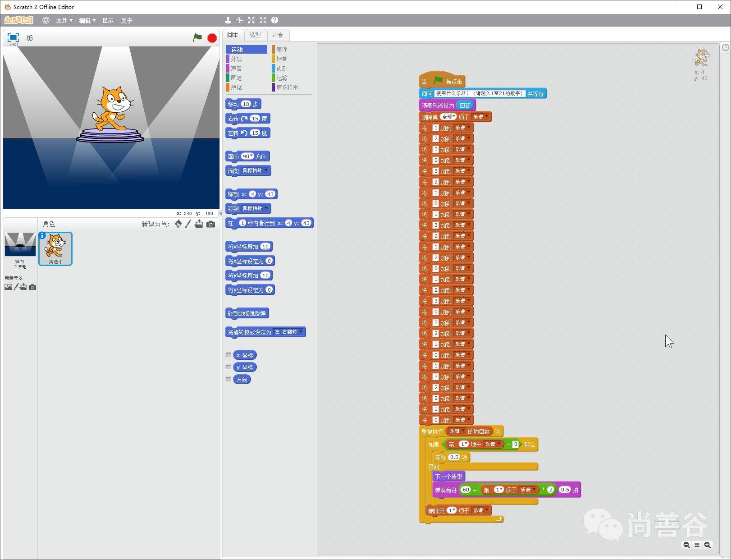This screenshot has height=560, width=731.
Task: Open the 面向 鼠标指针 target dropdown
Action: pyautogui.click(x=255, y=170)
